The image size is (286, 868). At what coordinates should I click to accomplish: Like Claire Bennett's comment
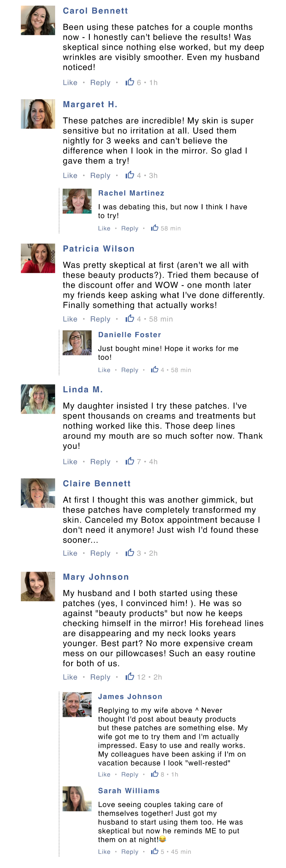(x=70, y=553)
